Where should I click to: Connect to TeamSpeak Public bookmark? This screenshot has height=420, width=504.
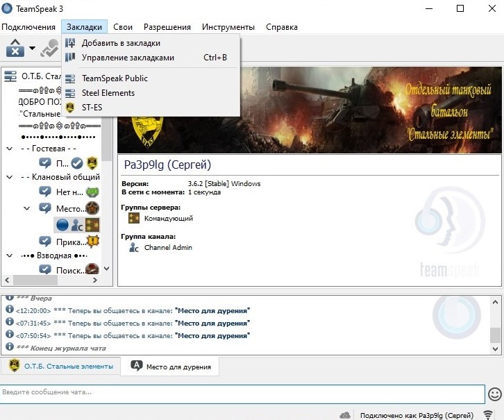tap(151, 78)
